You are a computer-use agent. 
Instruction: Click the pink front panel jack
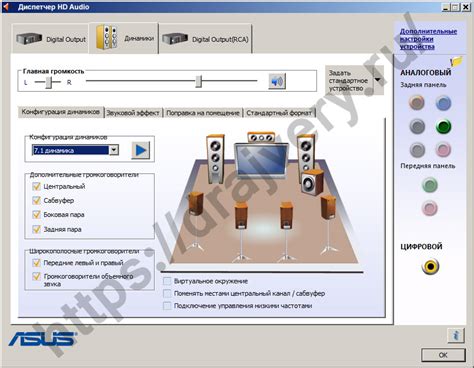point(430,208)
